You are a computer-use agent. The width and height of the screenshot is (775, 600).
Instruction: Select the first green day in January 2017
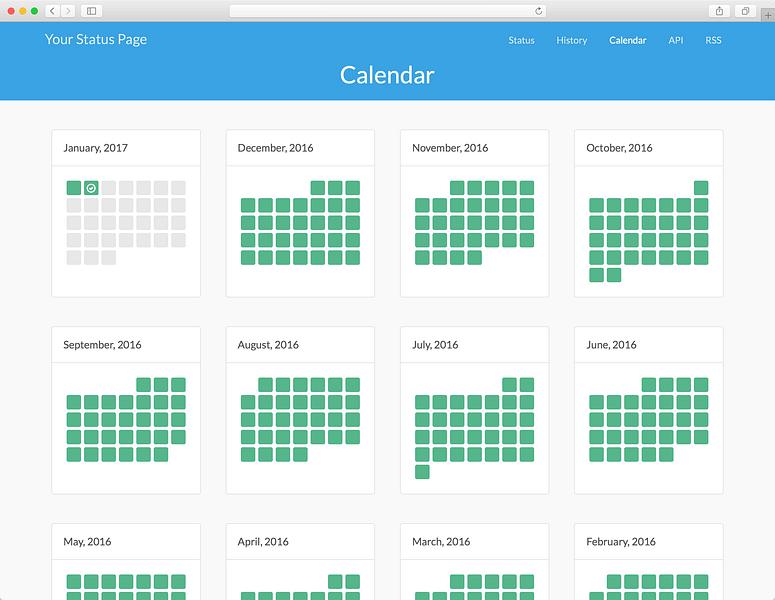(74, 188)
